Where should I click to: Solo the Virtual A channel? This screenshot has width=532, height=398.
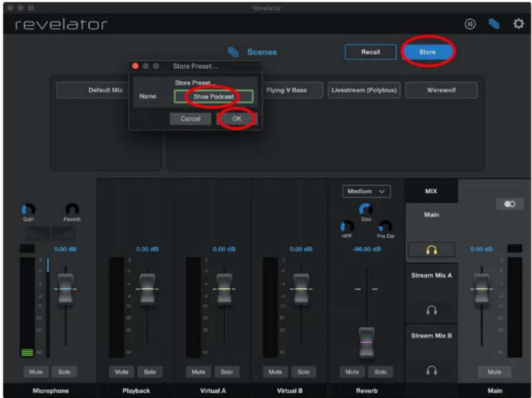(226, 372)
